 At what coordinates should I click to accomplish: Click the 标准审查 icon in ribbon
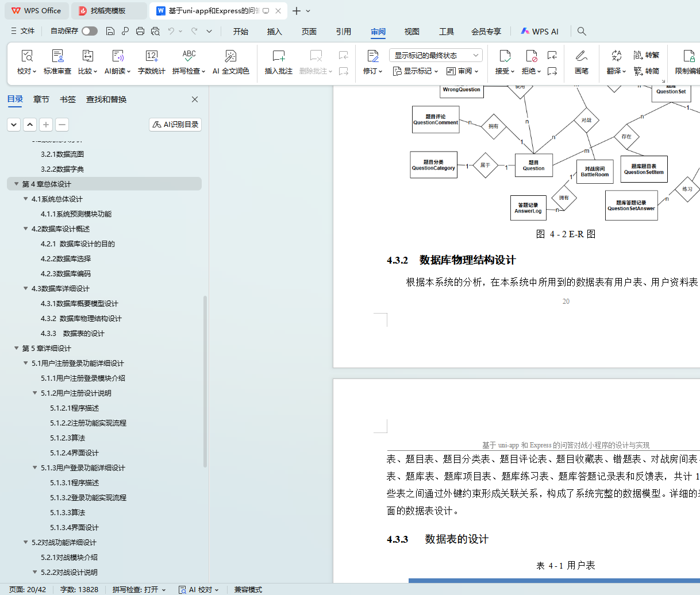click(x=57, y=56)
